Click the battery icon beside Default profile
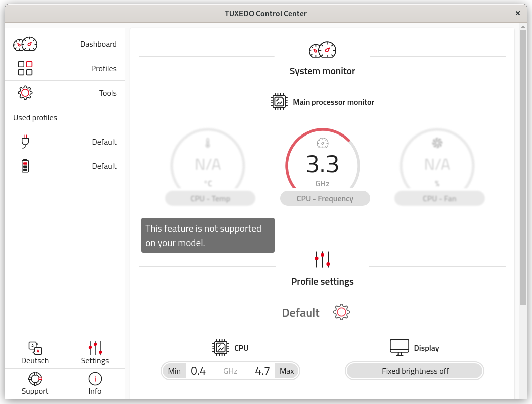 coord(25,166)
